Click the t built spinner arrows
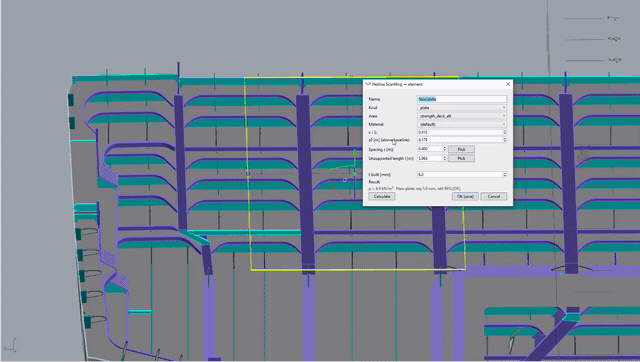The height and width of the screenshot is (362, 640). point(505,174)
